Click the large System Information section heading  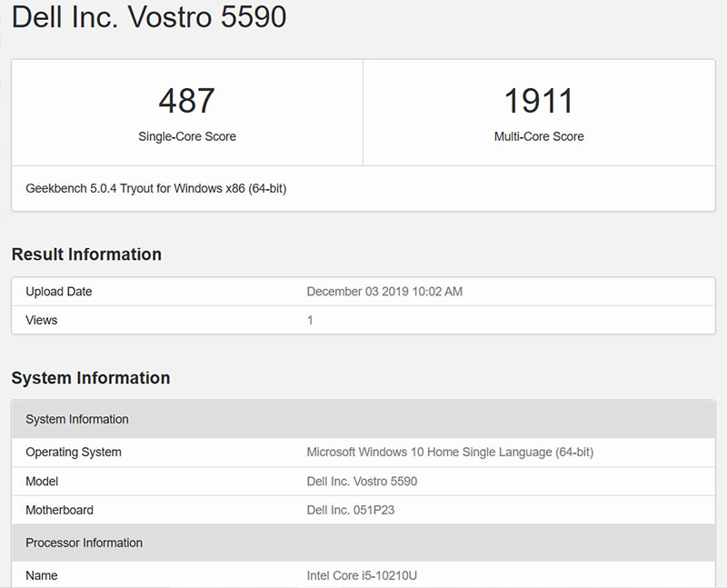[91, 378]
